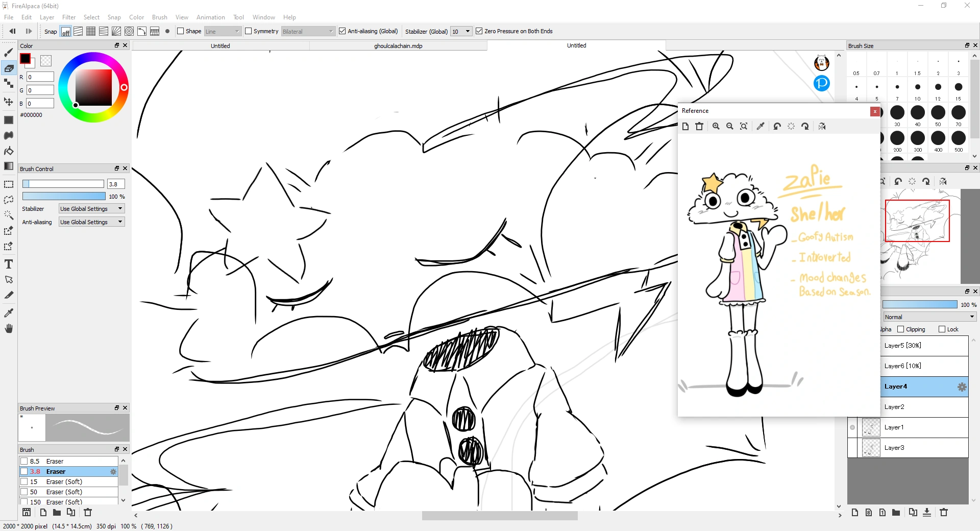Screen dimensions: 980x531
Task: Click the add new layer icon
Action: (x=854, y=513)
